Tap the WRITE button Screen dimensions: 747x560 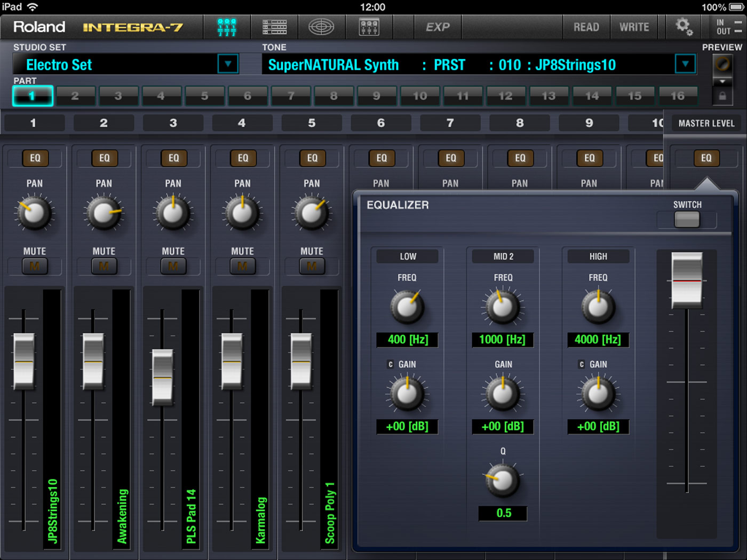click(x=634, y=27)
